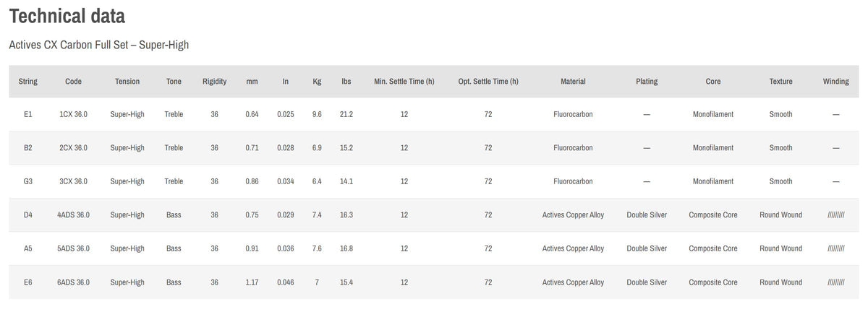Select the mm value "0.91"

tap(252, 248)
